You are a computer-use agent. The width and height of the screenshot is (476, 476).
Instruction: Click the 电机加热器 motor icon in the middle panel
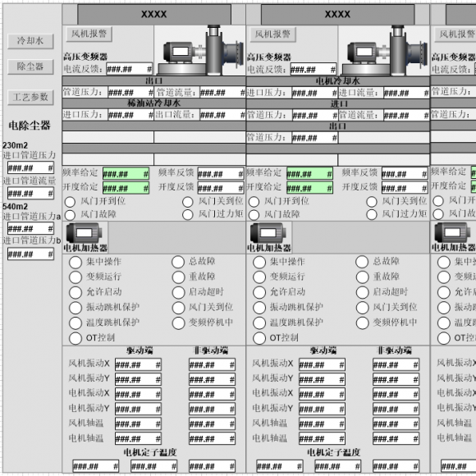click(268, 233)
